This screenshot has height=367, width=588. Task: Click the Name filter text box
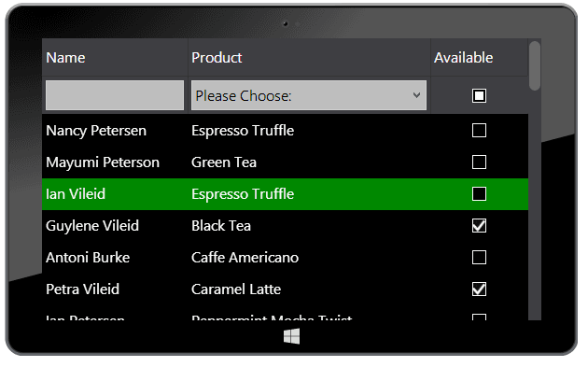click(115, 95)
